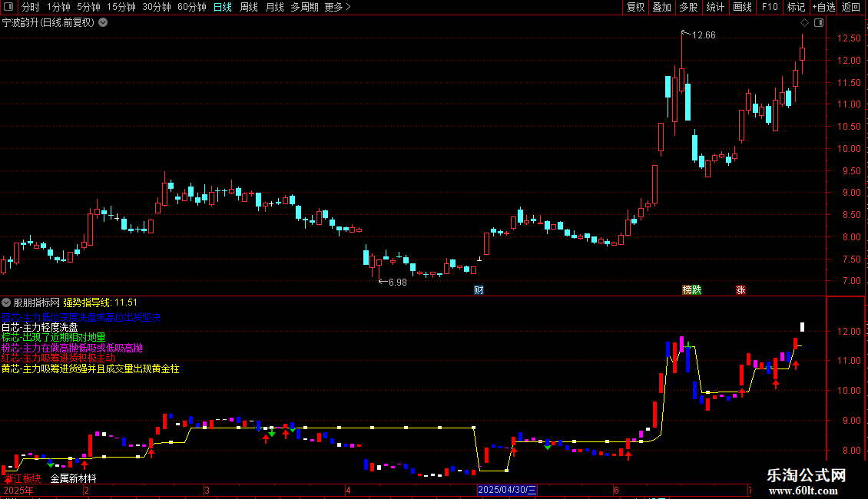The height and width of the screenshot is (499, 868).
Task: Switch to 5分钟 period
Action: click(88, 7)
